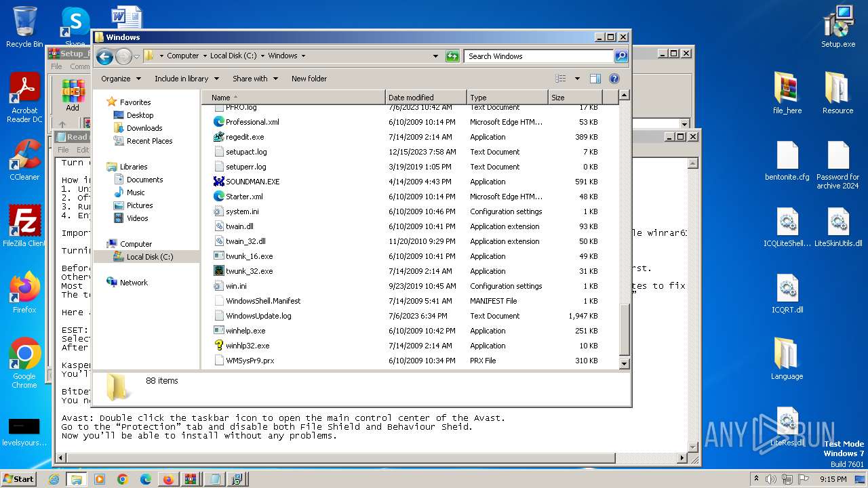The width and height of the screenshot is (868, 488).
Task: Open bentonite.cfg desktop file
Action: [x=787, y=161]
